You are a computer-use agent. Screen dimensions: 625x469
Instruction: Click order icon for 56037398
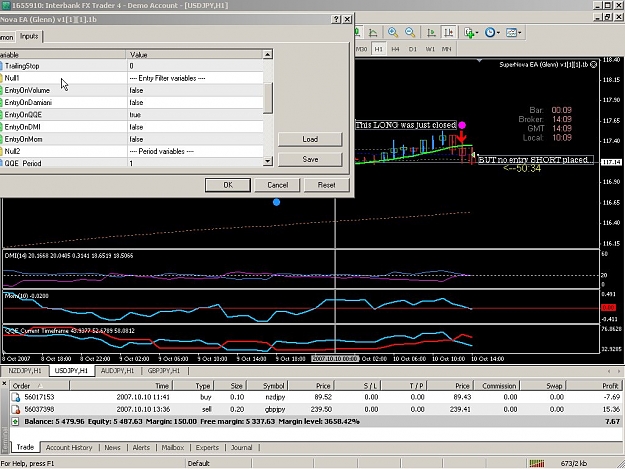[x=16, y=409]
